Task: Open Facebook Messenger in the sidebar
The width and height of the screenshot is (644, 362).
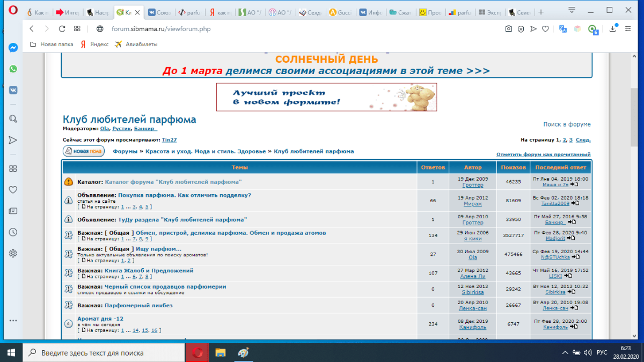Action: point(12,47)
